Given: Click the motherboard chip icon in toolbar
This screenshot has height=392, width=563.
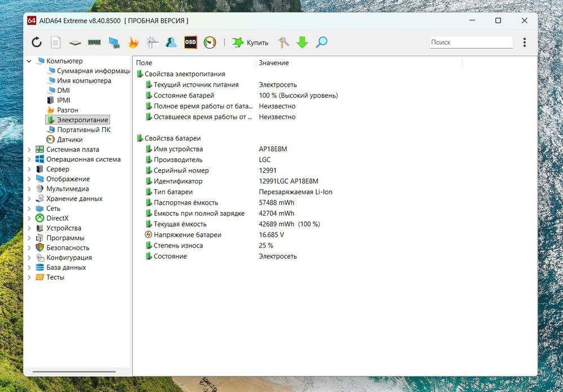Looking at the screenshot, I should pyautogui.click(x=75, y=43).
